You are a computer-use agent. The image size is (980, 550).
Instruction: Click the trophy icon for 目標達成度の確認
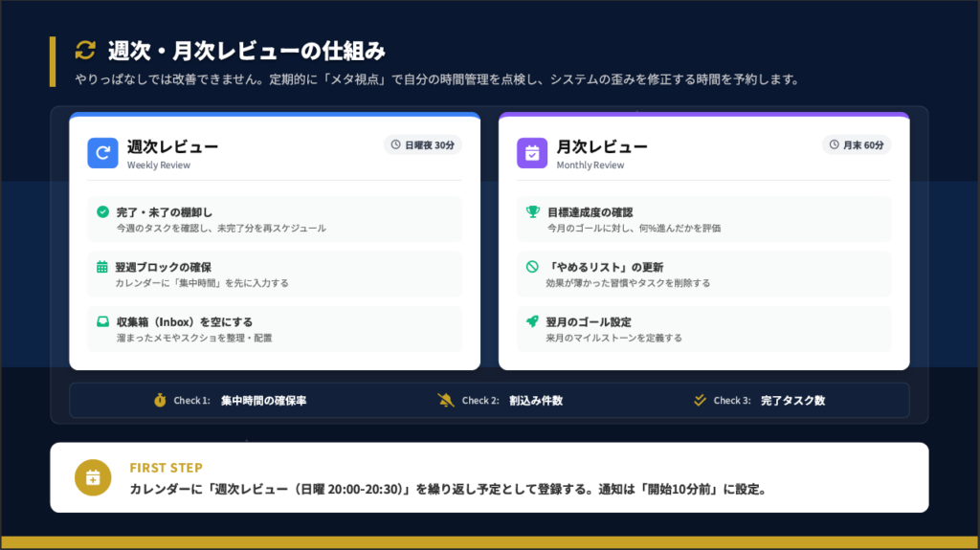[x=532, y=211]
